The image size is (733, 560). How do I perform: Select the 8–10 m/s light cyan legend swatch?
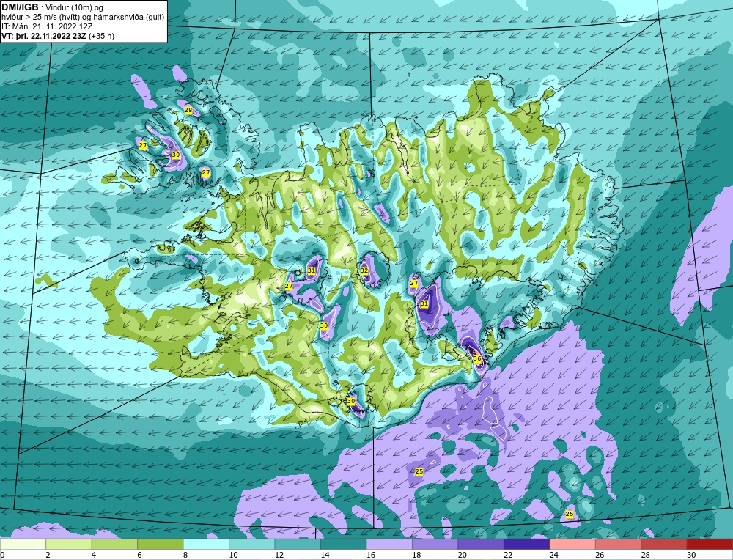click(x=206, y=544)
